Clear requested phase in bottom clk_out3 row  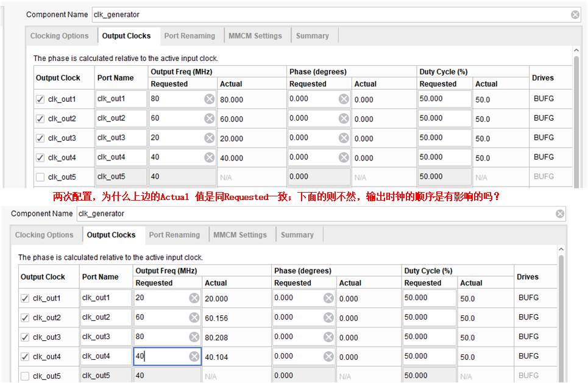point(328,337)
